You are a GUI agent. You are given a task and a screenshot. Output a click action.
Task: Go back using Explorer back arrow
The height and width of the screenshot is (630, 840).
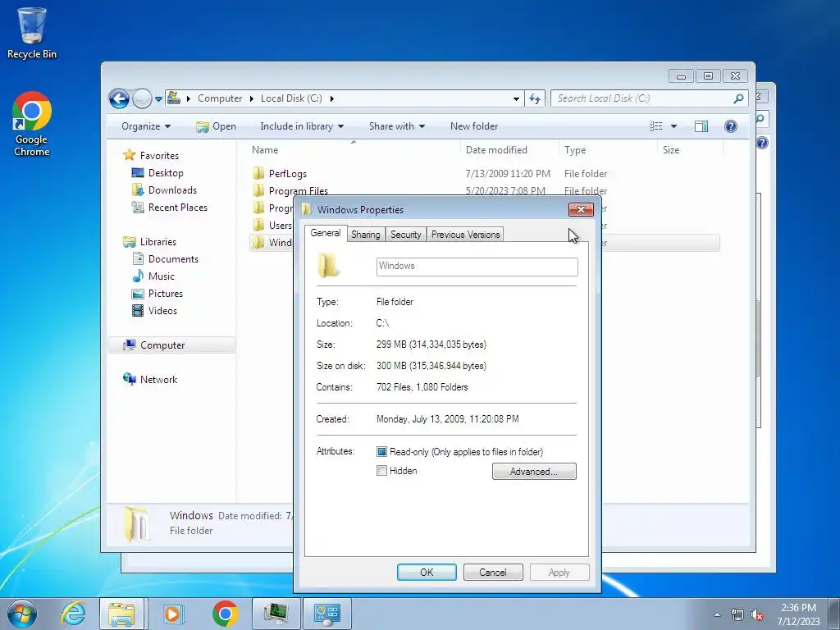119,98
